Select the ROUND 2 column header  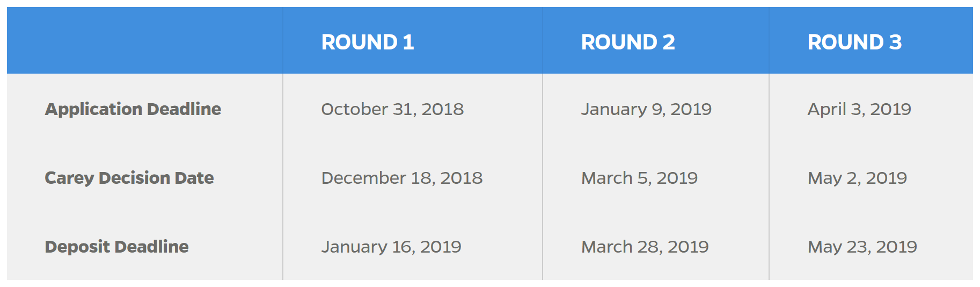[627, 42]
